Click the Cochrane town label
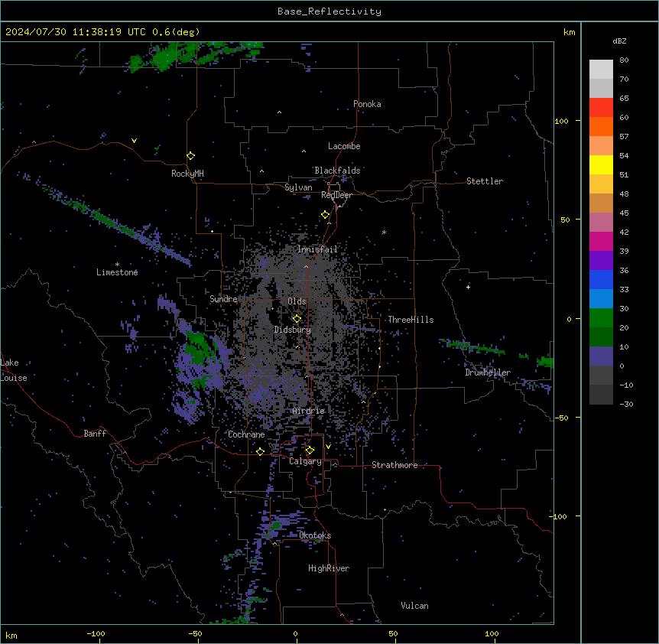The width and height of the screenshot is (659, 644). click(x=246, y=434)
